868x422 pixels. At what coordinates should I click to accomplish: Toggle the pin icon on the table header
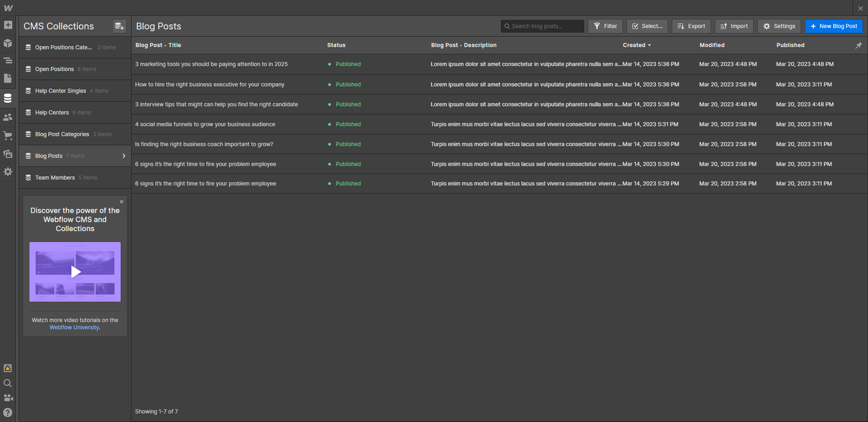(859, 45)
